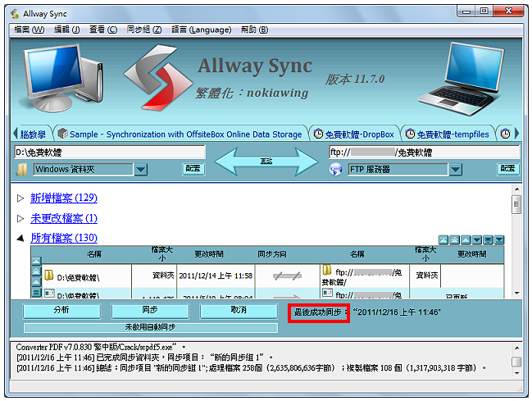
Task: Click the folder icon in D:\免費軟體\ row
Action: click(x=49, y=275)
